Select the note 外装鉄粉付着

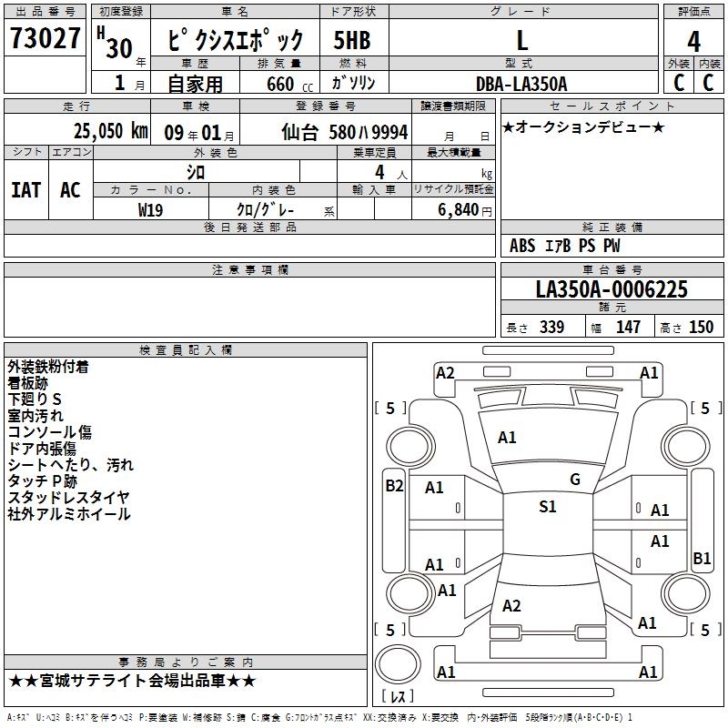(x=48, y=367)
